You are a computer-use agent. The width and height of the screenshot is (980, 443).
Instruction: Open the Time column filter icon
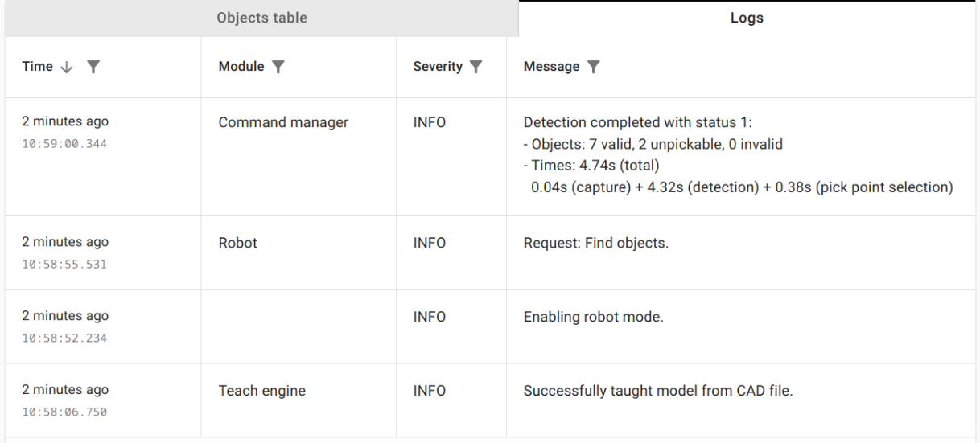pyautogui.click(x=93, y=68)
